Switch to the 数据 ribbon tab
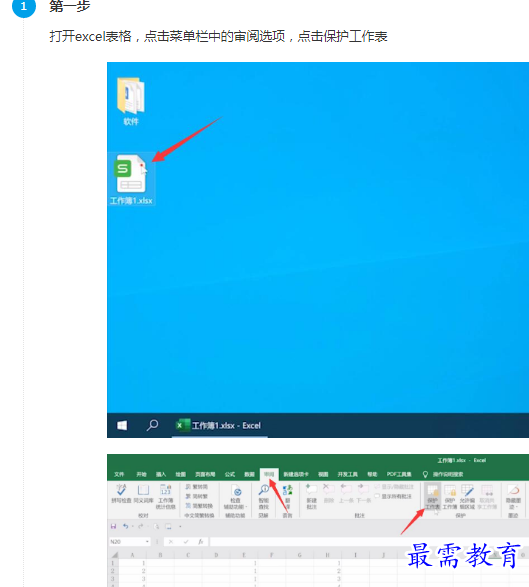 [249, 474]
